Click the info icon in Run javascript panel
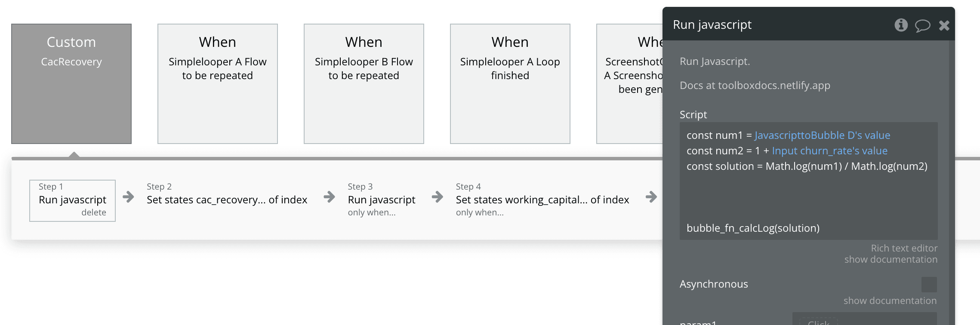Viewport: 980px width, 325px height. (901, 25)
